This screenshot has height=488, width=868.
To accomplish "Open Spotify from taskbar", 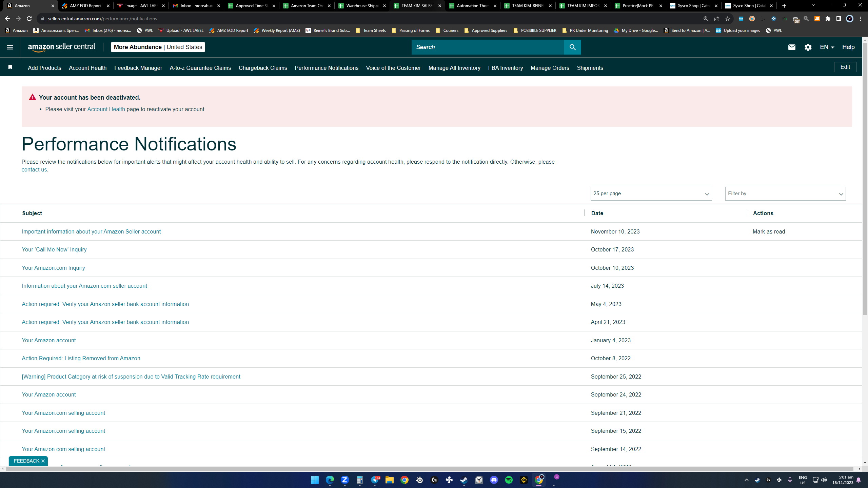I will [509, 480].
